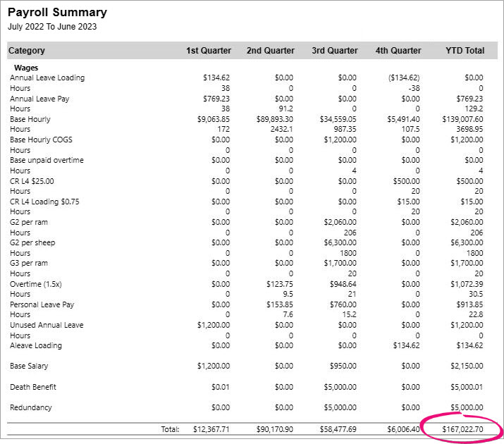Select the 2nd Quarter column header

click(270, 51)
